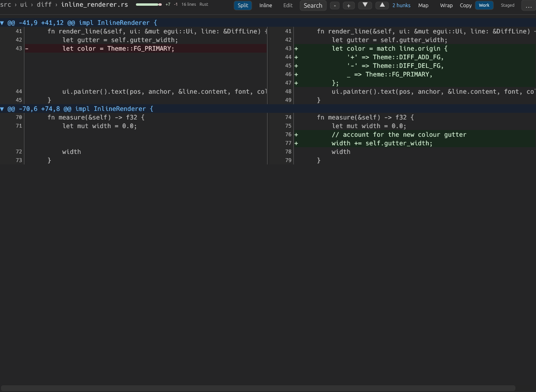Click the plus marker beside line 44

296,57
